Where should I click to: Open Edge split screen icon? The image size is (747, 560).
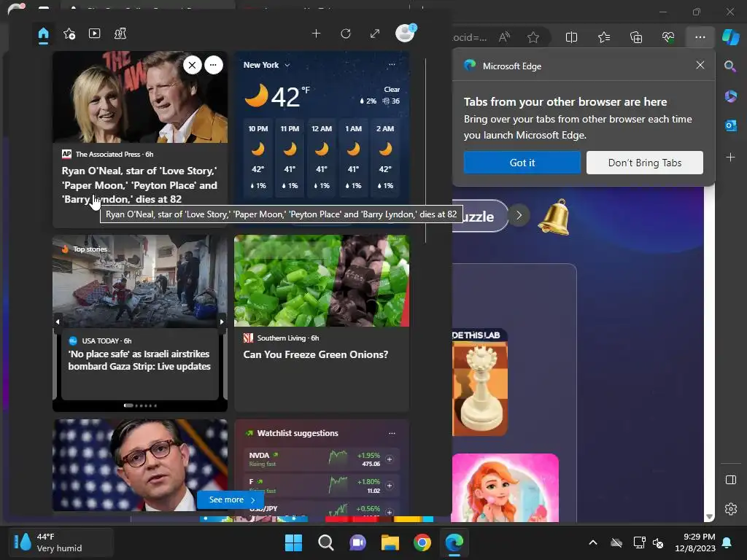click(x=571, y=37)
